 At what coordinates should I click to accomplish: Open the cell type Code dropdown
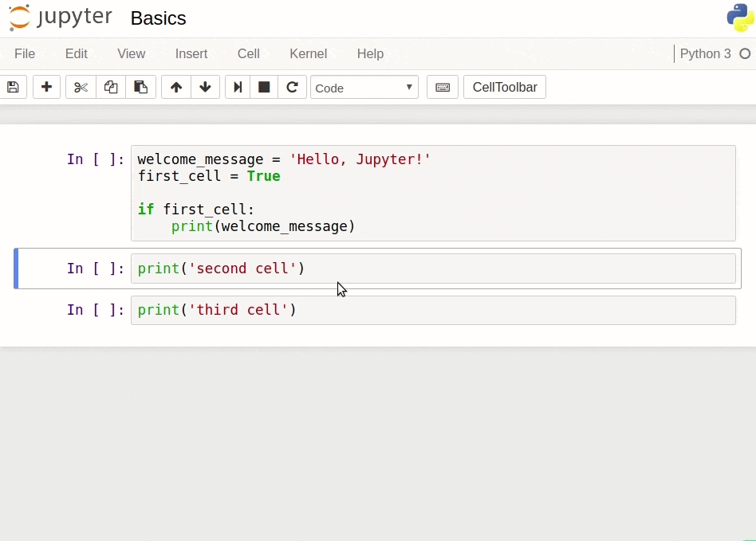click(364, 88)
